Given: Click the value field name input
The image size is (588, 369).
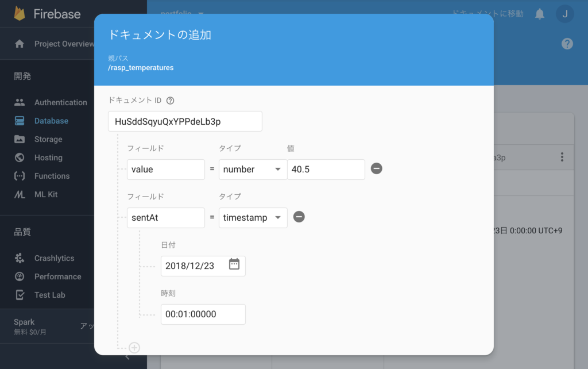Looking at the screenshot, I should point(166,170).
